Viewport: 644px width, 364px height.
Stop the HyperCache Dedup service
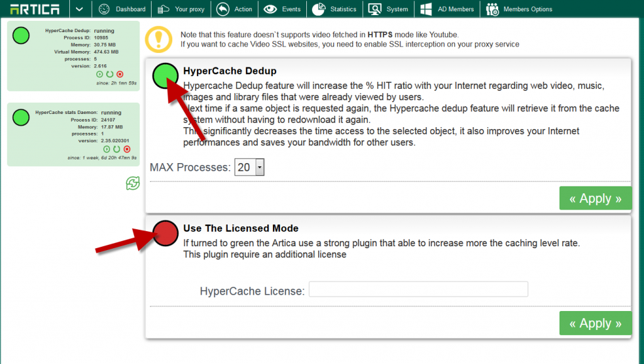pyautogui.click(x=120, y=74)
